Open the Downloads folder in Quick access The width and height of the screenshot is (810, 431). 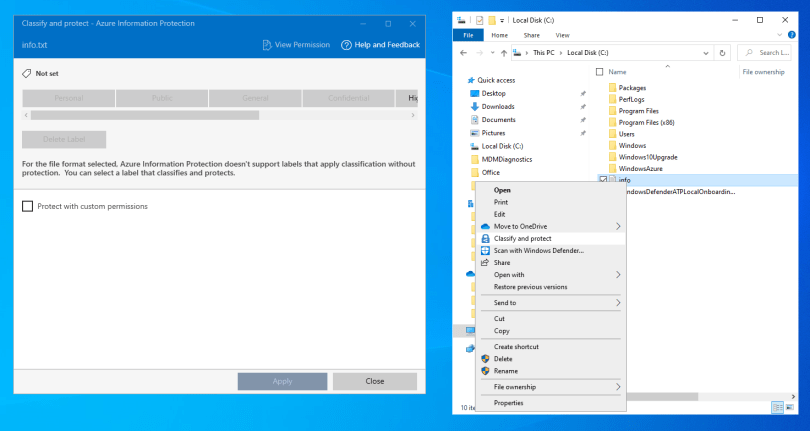[x=497, y=106]
